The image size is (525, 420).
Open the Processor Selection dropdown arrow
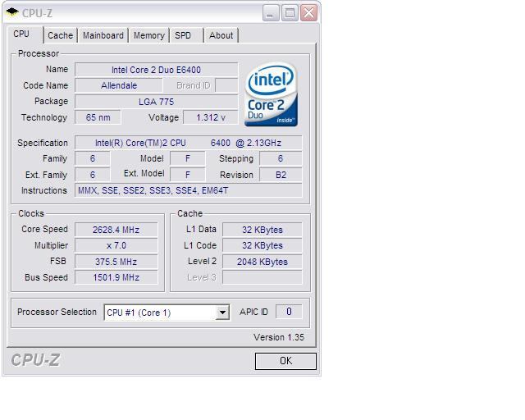222,313
